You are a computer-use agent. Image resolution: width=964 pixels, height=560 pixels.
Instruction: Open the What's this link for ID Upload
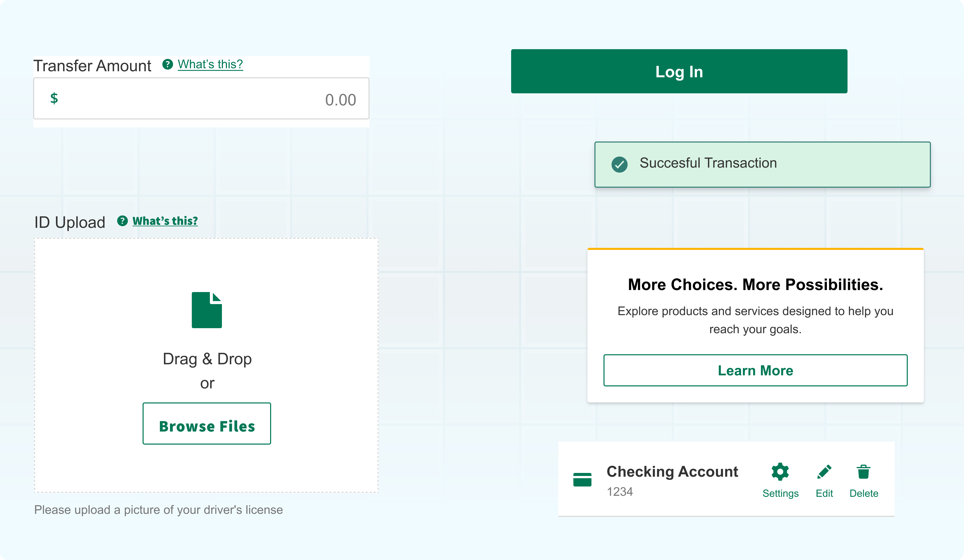pos(165,221)
